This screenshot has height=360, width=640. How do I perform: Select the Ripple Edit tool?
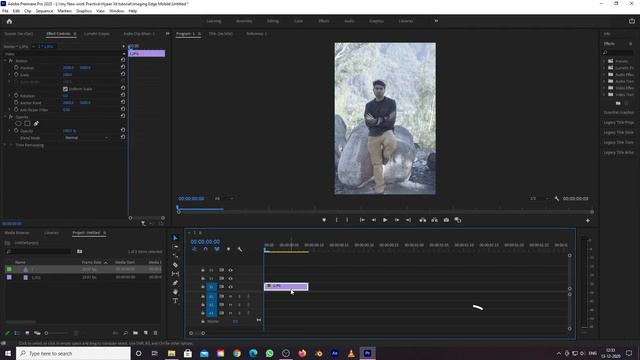coord(176,256)
